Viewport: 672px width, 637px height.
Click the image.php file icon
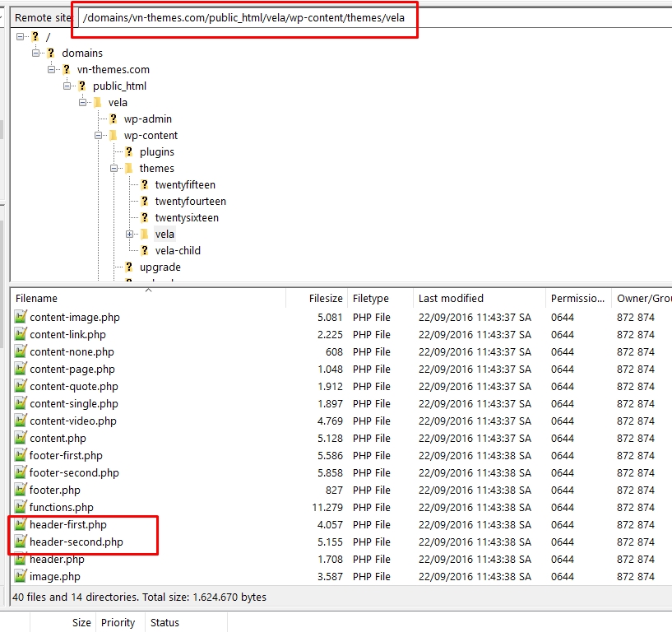(x=21, y=577)
